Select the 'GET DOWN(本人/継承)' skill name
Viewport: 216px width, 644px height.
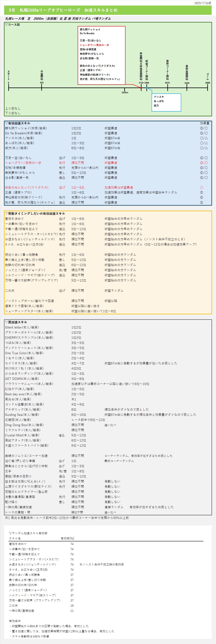(22, 379)
